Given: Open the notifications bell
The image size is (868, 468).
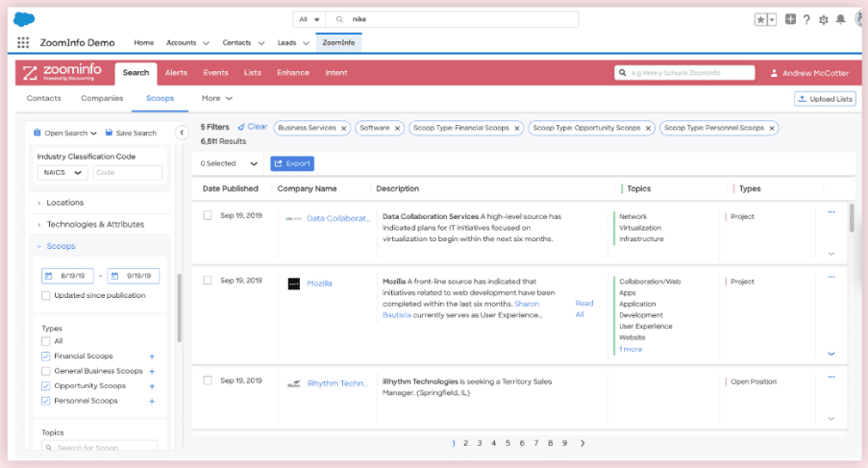Looking at the screenshot, I should (x=840, y=20).
